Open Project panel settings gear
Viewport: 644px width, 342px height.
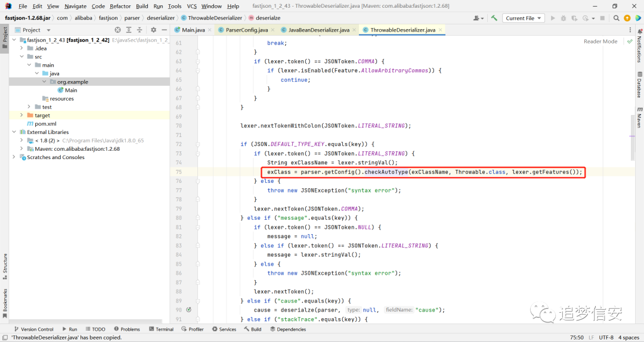pos(154,30)
